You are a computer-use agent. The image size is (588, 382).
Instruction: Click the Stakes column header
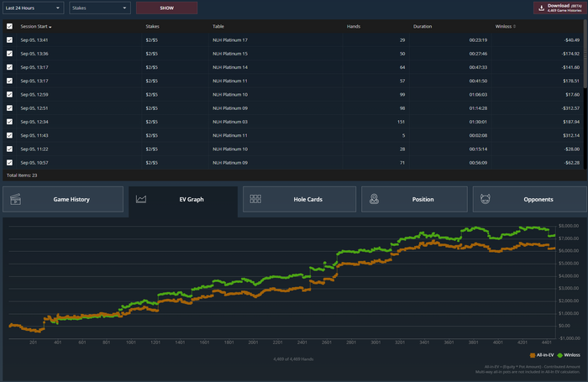coord(152,26)
